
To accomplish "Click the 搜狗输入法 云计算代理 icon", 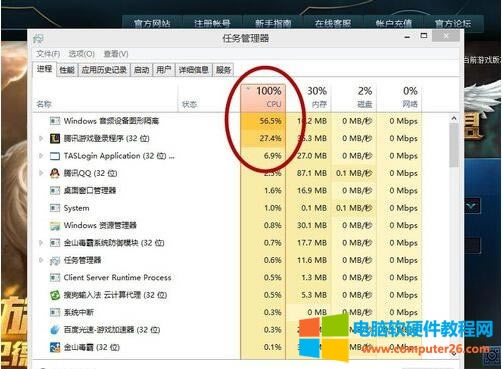I will pos(55,295).
